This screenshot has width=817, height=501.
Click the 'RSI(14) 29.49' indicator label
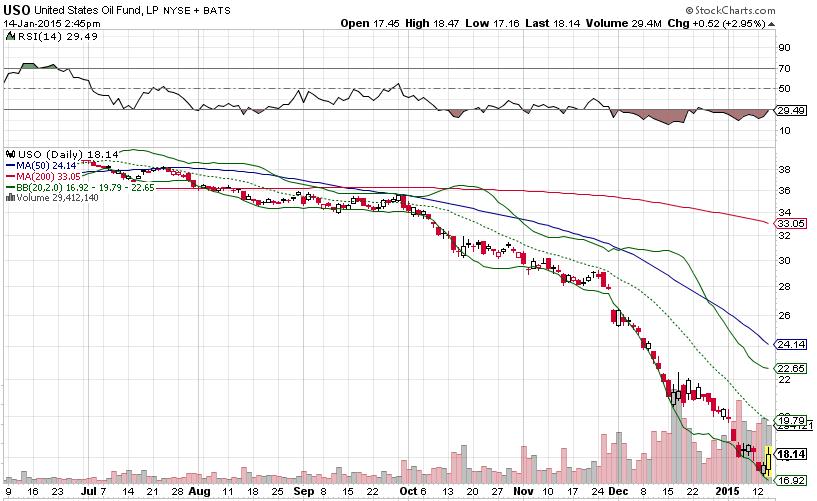[56, 36]
